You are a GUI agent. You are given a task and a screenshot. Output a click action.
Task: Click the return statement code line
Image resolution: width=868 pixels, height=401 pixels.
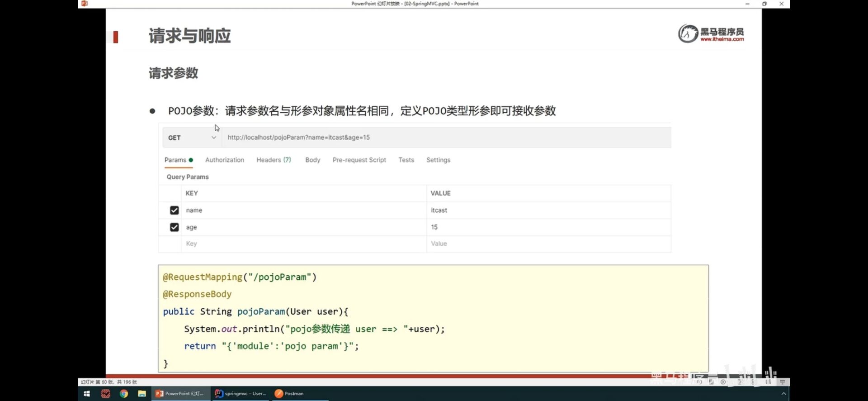[271, 346]
